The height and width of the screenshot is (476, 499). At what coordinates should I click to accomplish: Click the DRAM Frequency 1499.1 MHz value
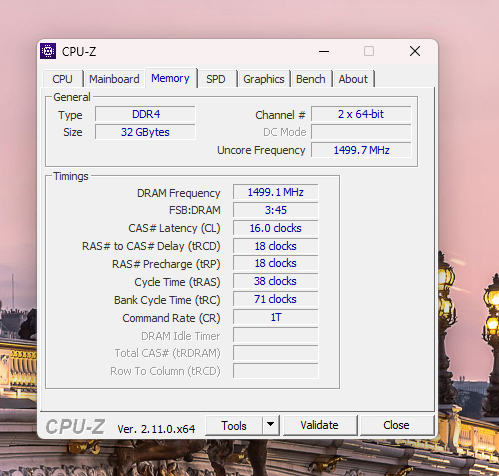coord(276,192)
